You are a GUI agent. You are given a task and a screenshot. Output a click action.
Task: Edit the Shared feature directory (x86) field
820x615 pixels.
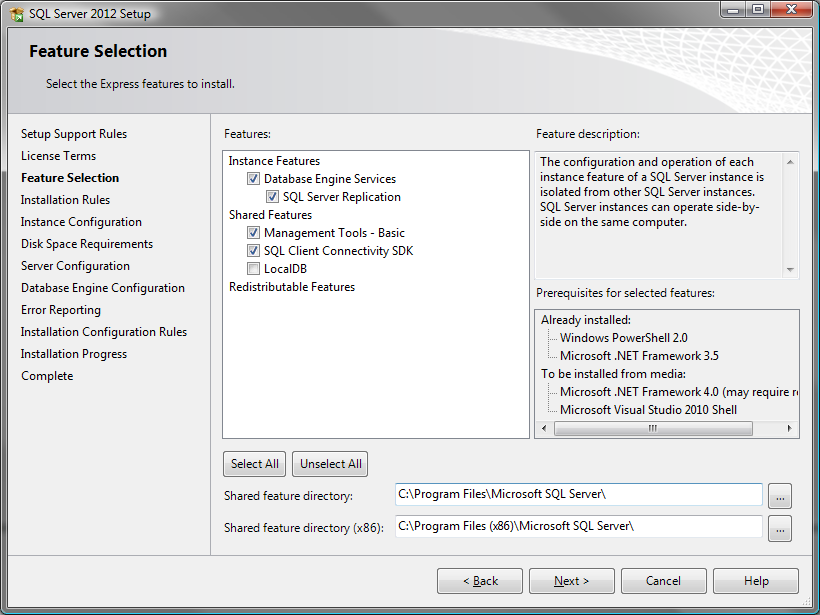(x=578, y=527)
